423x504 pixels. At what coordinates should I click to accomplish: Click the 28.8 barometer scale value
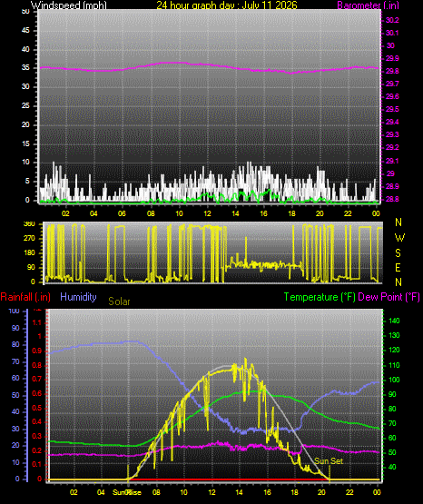392,199
